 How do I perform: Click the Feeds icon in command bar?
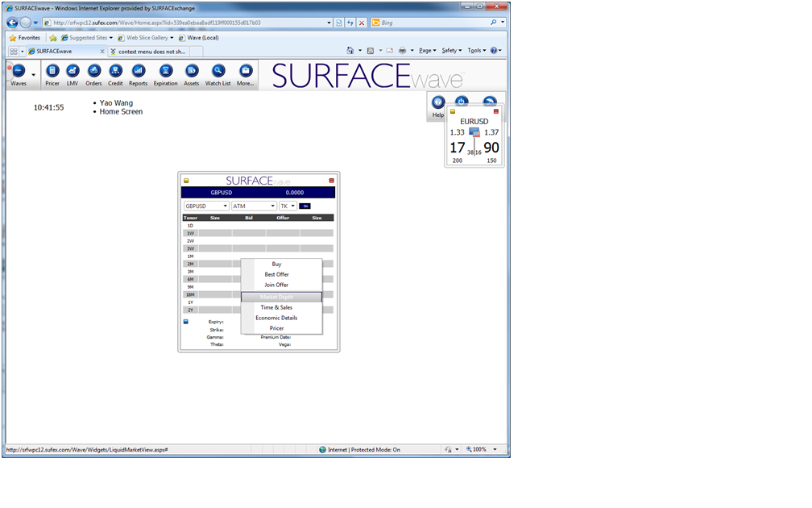371,51
